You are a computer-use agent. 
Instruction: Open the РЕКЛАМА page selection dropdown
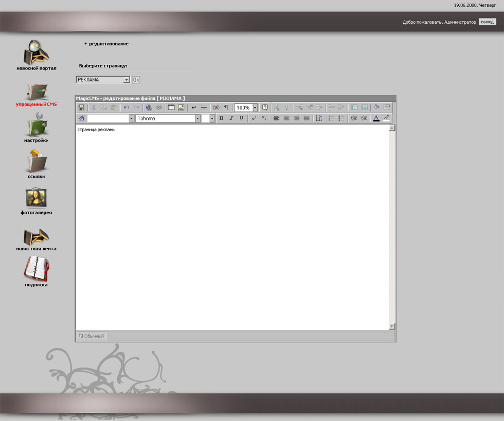[127, 80]
